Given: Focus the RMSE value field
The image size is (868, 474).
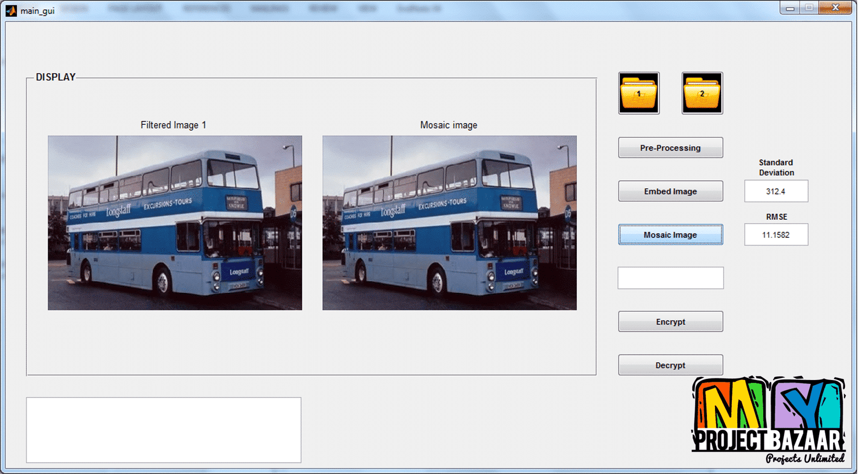Looking at the screenshot, I should (776, 235).
